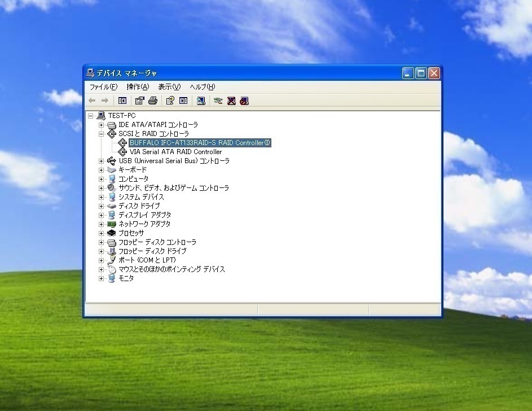Viewport: 532px width, 411px height.
Task: Expand the キーボード node
Action: pyautogui.click(x=101, y=170)
